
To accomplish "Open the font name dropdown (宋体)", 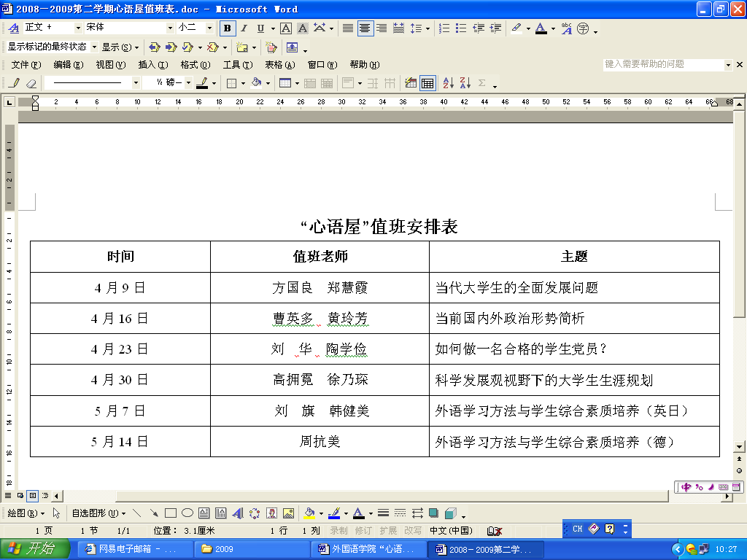I will tap(171, 28).
